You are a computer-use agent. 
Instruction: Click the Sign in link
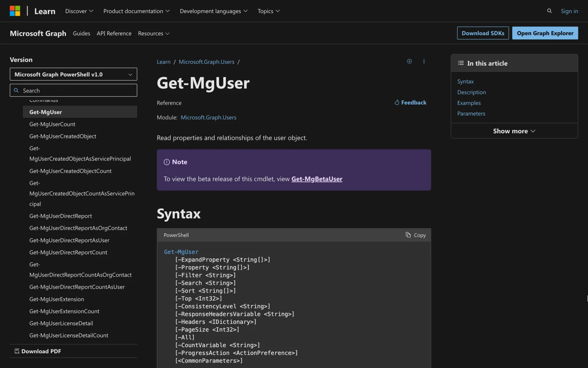(x=569, y=11)
